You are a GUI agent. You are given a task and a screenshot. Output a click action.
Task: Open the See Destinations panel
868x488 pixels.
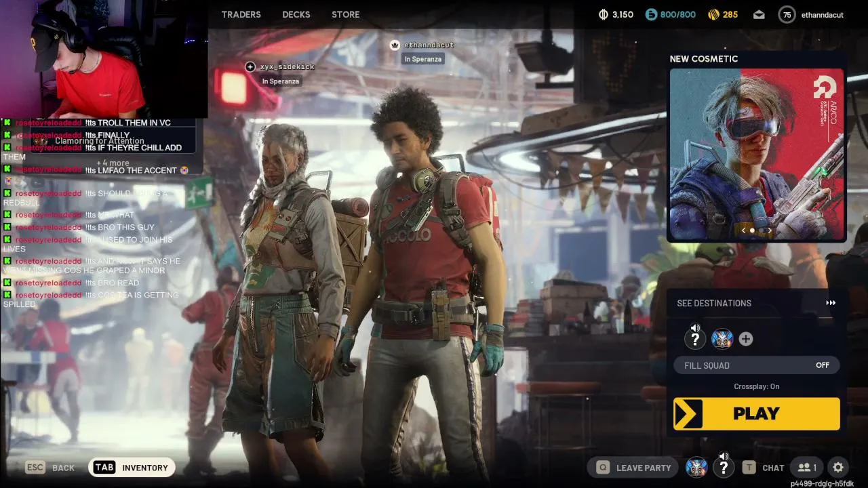coord(757,303)
